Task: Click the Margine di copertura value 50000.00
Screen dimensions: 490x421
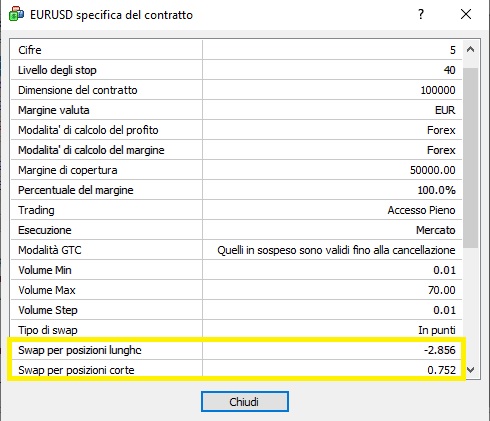Action: (433, 170)
